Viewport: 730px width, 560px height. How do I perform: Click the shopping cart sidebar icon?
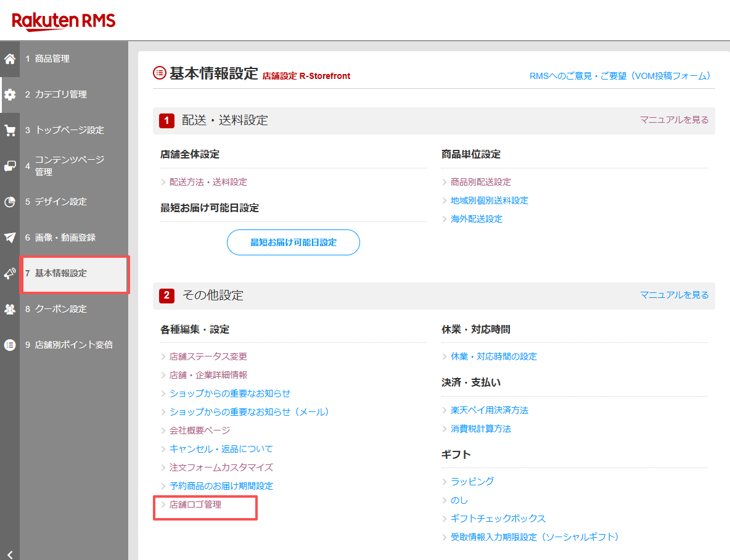point(10,131)
